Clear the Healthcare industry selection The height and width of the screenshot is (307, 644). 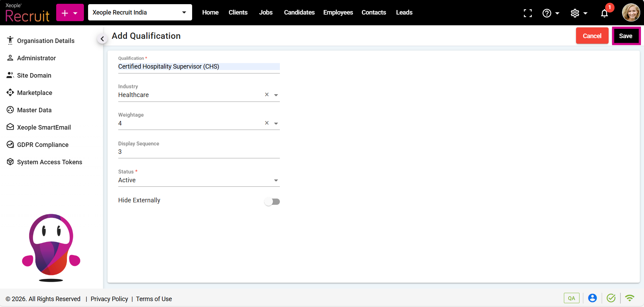pos(267,95)
